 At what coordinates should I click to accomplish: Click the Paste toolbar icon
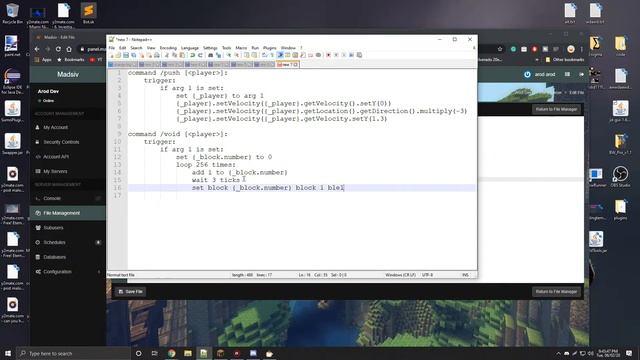pyautogui.click(x=182, y=55)
